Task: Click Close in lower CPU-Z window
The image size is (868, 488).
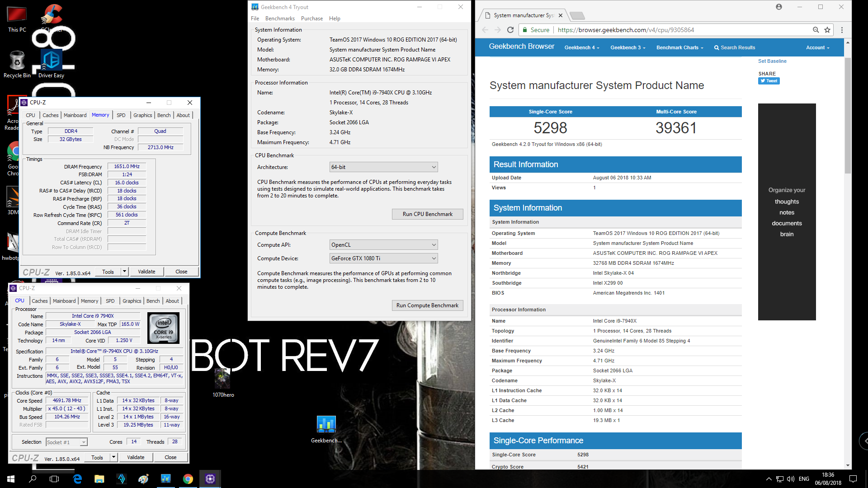Action: pos(170,457)
